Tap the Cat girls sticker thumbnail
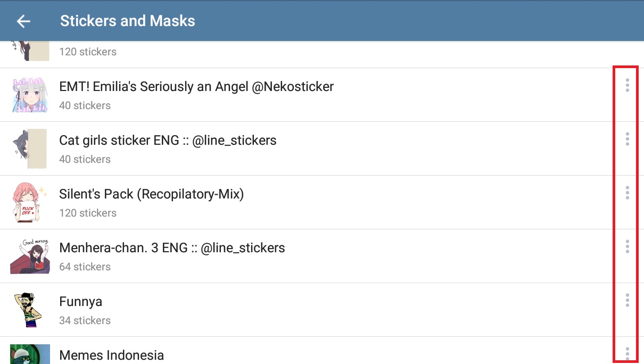644x364 pixels. coord(30,148)
